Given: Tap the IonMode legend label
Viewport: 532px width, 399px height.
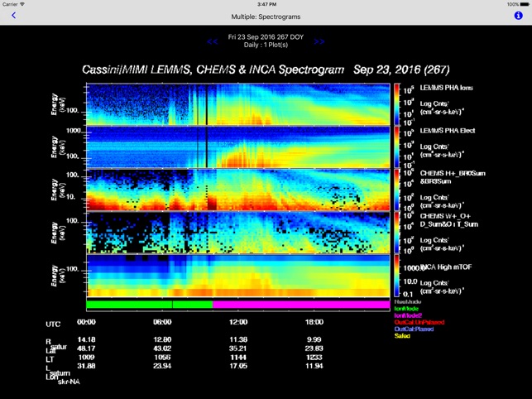Looking at the screenshot, I should click(x=406, y=309).
